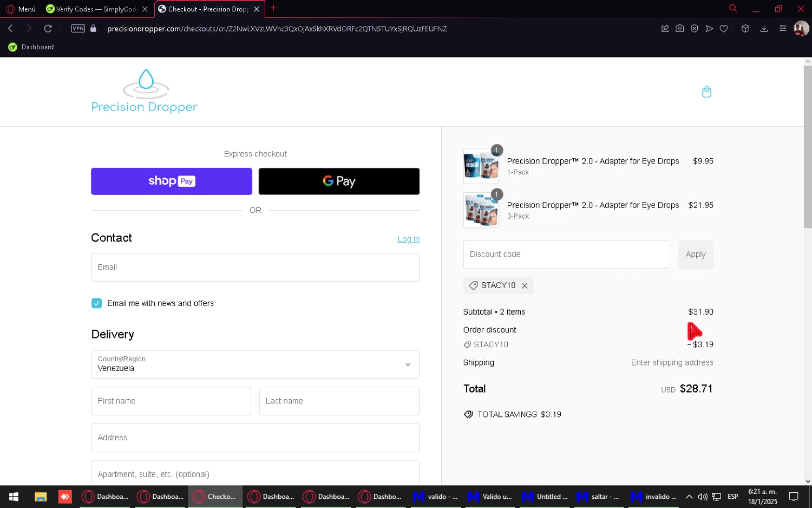
Task: Uncheck Email me with news and offers
Action: pyautogui.click(x=96, y=303)
